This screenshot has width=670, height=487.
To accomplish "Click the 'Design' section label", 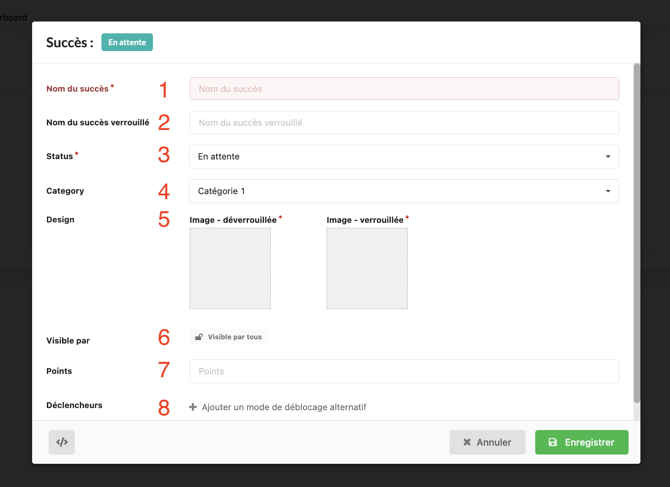I will (x=60, y=219).
